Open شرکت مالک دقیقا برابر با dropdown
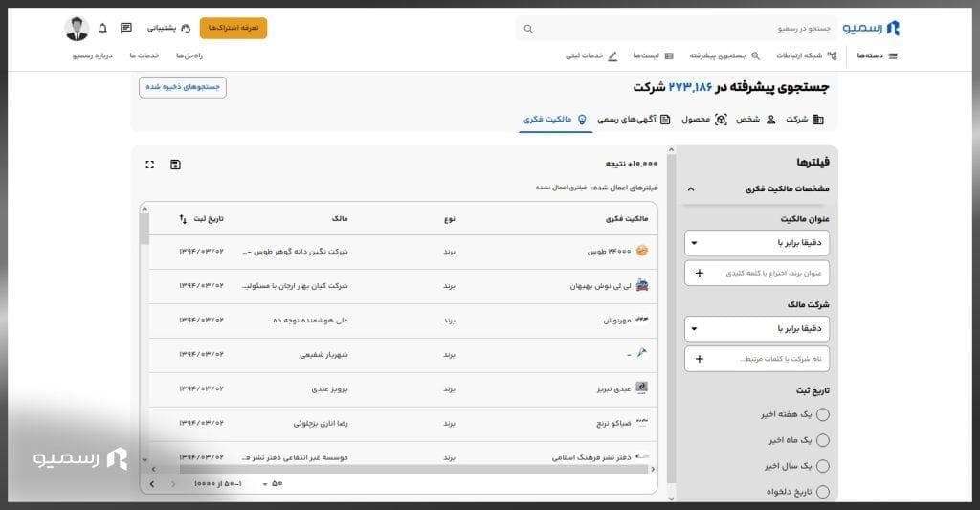This screenshot has height=510, width=980. [x=757, y=329]
